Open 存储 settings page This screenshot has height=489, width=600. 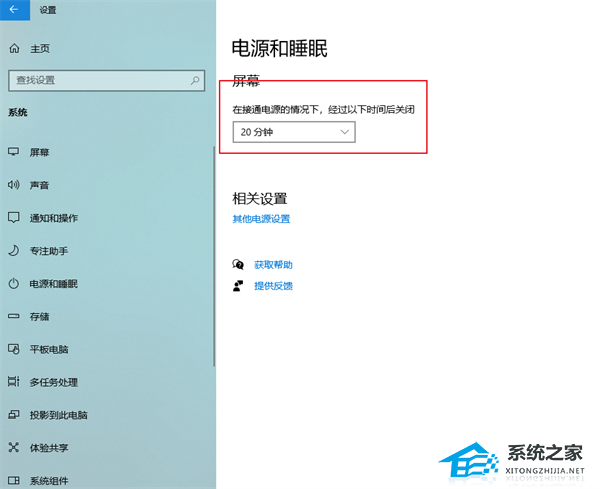point(39,316)
